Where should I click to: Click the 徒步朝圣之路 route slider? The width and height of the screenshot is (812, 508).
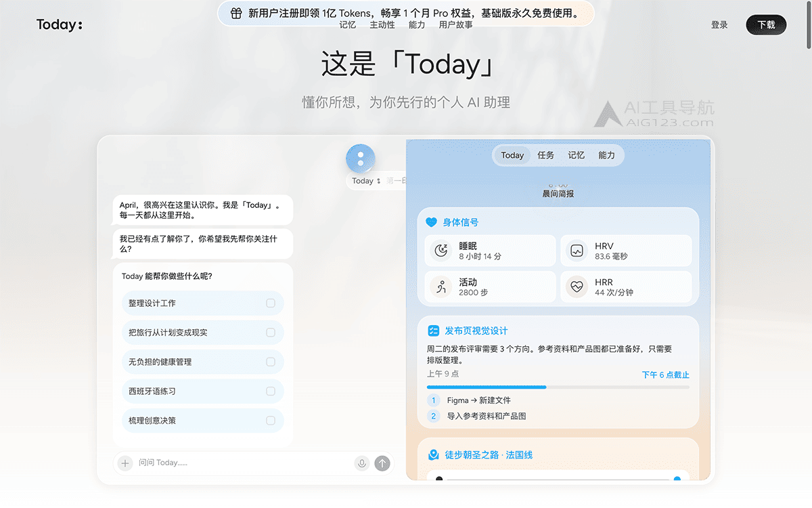tap(559, 479)
